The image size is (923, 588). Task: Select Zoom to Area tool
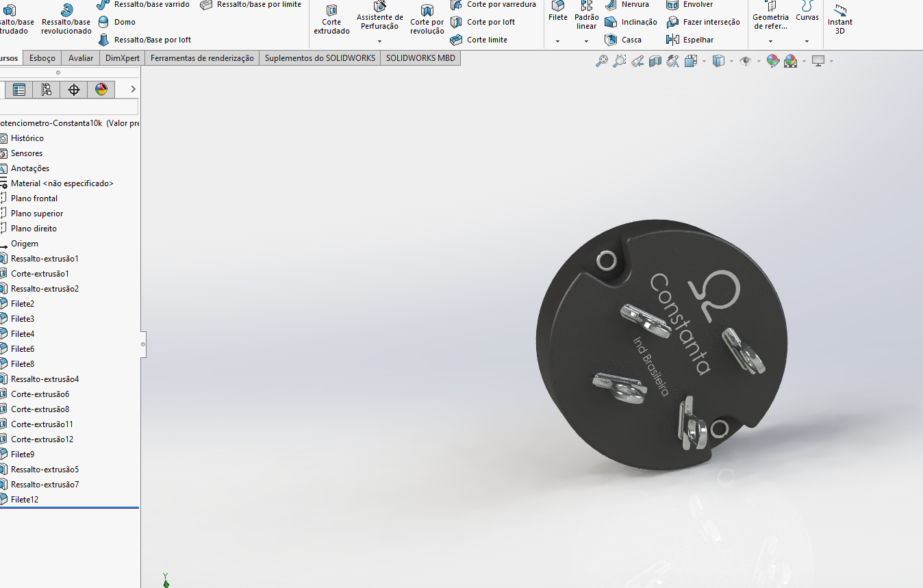(620, 62)
